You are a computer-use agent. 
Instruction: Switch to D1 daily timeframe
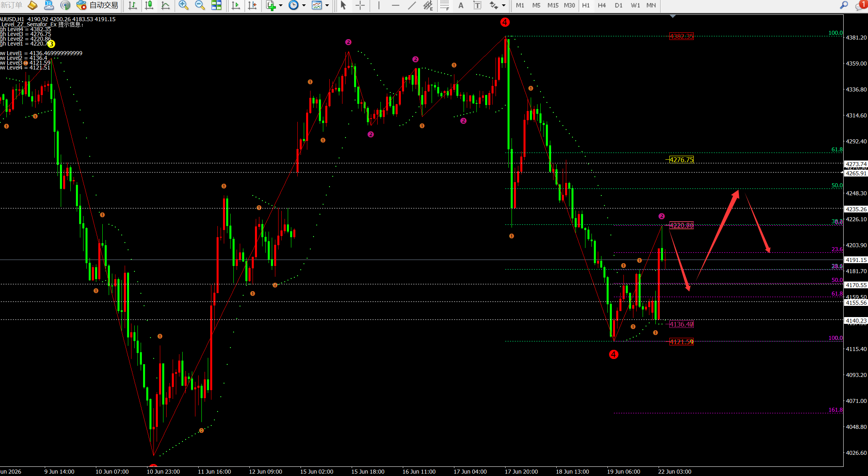[619, 5]
